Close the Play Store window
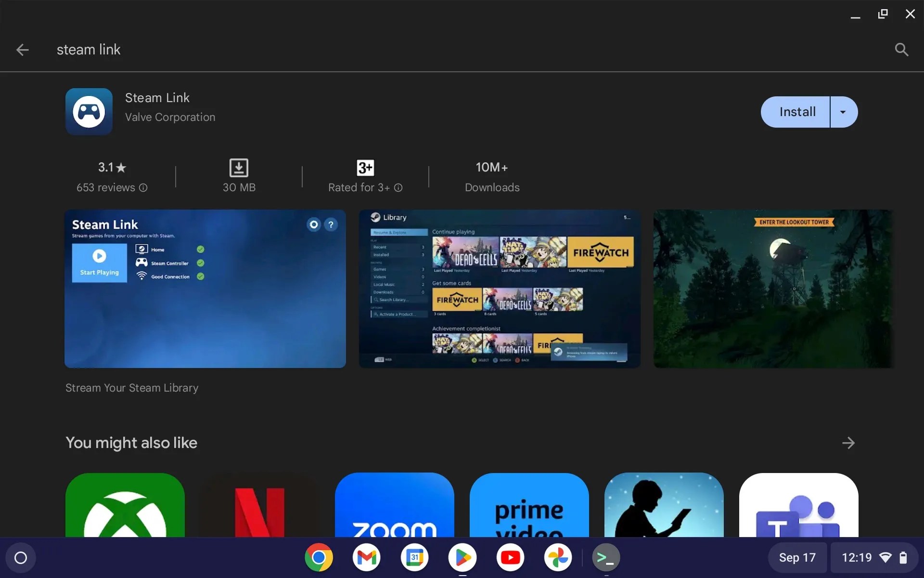The image size is (924, 578). click(910, 14)
